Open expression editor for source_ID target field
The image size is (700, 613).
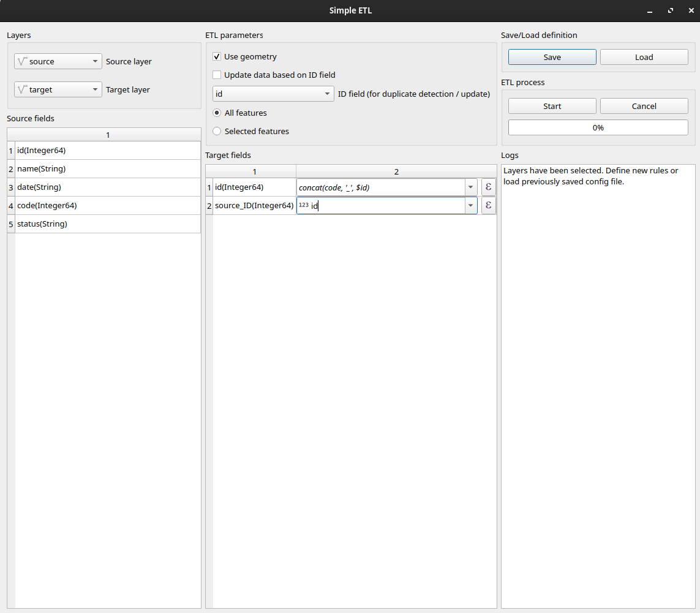click(488, 206)
